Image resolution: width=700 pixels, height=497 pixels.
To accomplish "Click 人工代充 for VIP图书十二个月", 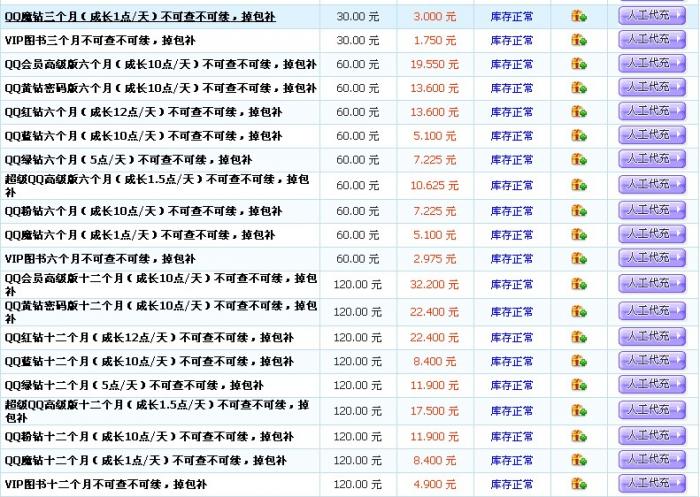I will (x=652, y=484).
